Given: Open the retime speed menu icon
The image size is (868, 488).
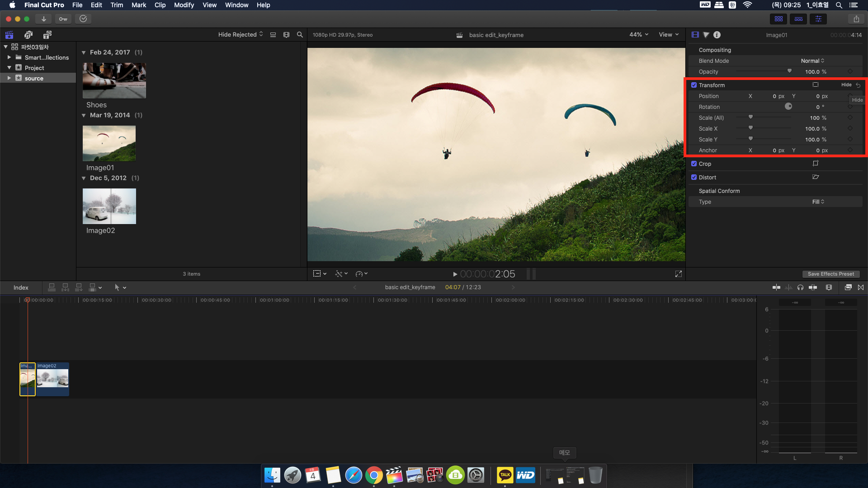Looking at the screenshot, I should pyautogui.click(x=361, y=274).
